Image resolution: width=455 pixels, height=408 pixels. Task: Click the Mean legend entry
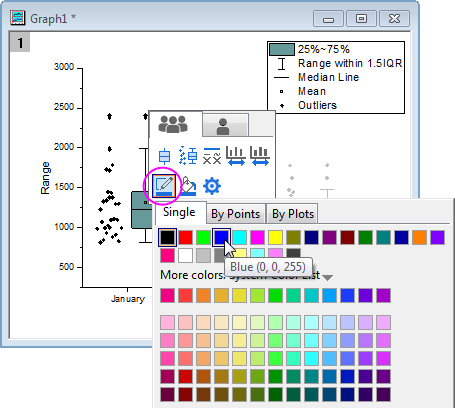[x=312, y=91]
